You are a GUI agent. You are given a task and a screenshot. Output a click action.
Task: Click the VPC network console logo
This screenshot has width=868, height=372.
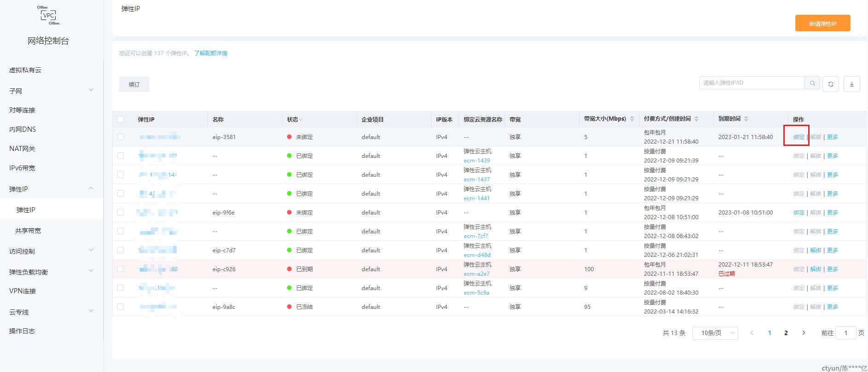click(48, 16)
